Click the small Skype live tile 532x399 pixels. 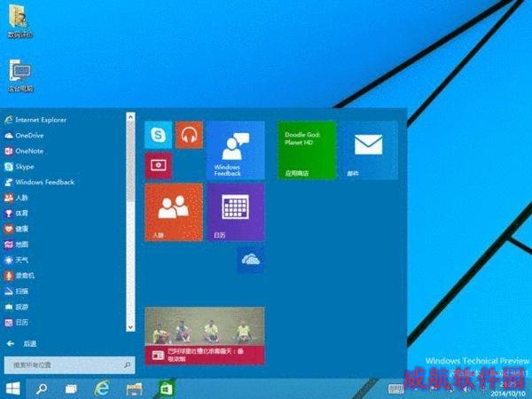tap(158, 135)
